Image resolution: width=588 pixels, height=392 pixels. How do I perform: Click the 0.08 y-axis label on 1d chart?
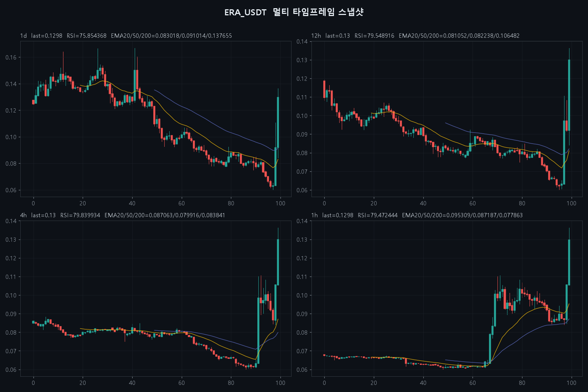(x=11, y=164)
